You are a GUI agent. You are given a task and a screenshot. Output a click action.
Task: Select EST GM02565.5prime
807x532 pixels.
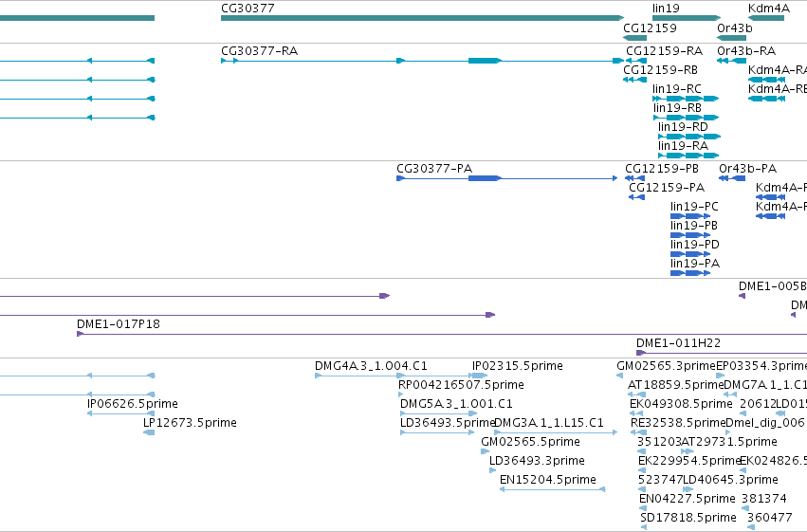pyautogui.click(x=486, y=451)
